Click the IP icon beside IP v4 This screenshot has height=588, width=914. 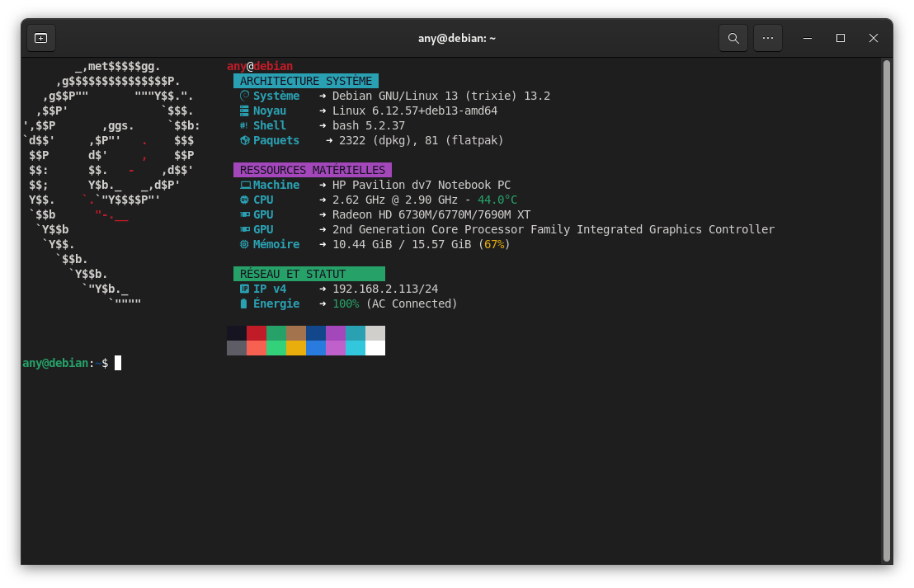(x=244, y=289)
